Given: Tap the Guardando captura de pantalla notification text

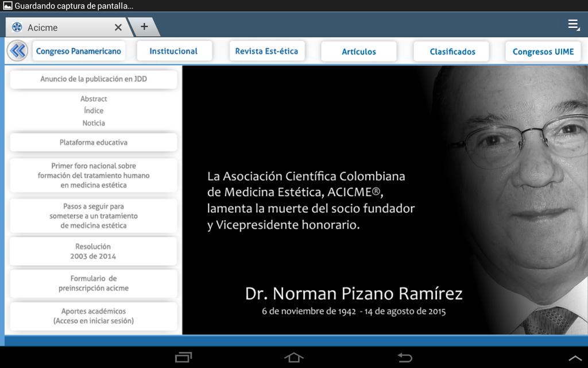Looking at the screenshot, I should click(74, 6).
